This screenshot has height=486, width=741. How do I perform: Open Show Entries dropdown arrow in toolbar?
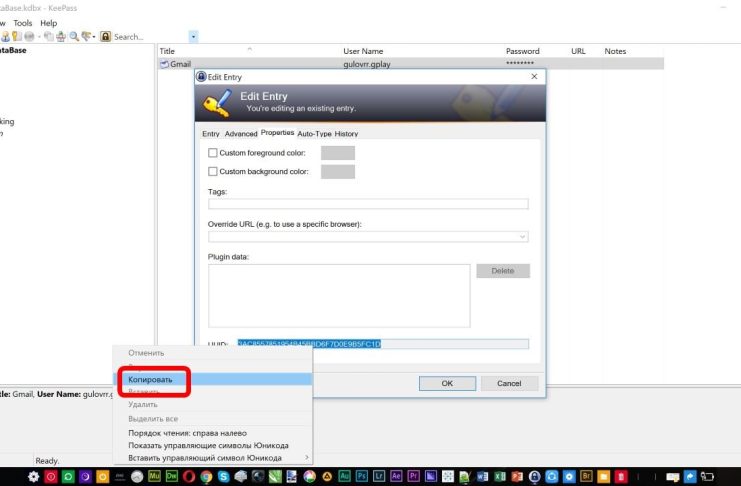[x=94, y=36]
